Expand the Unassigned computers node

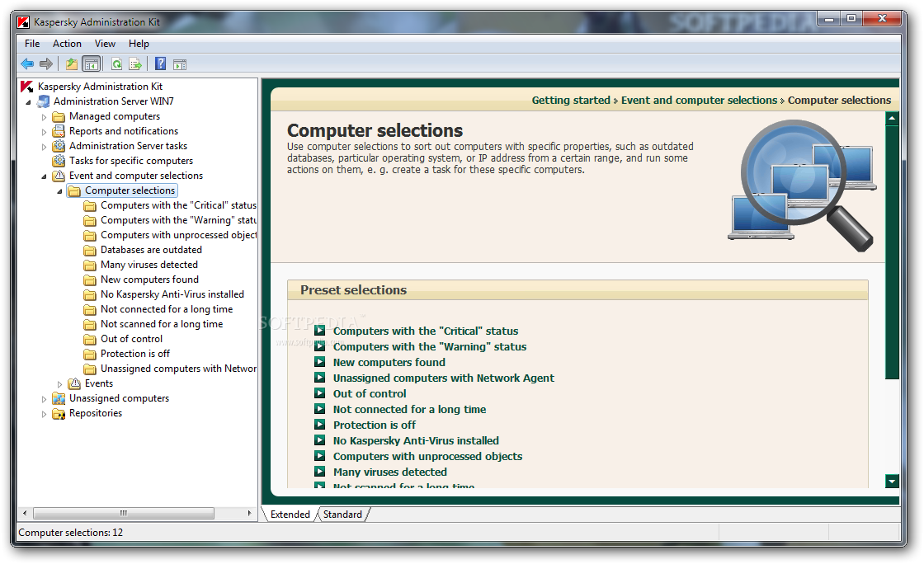point(44,398)
